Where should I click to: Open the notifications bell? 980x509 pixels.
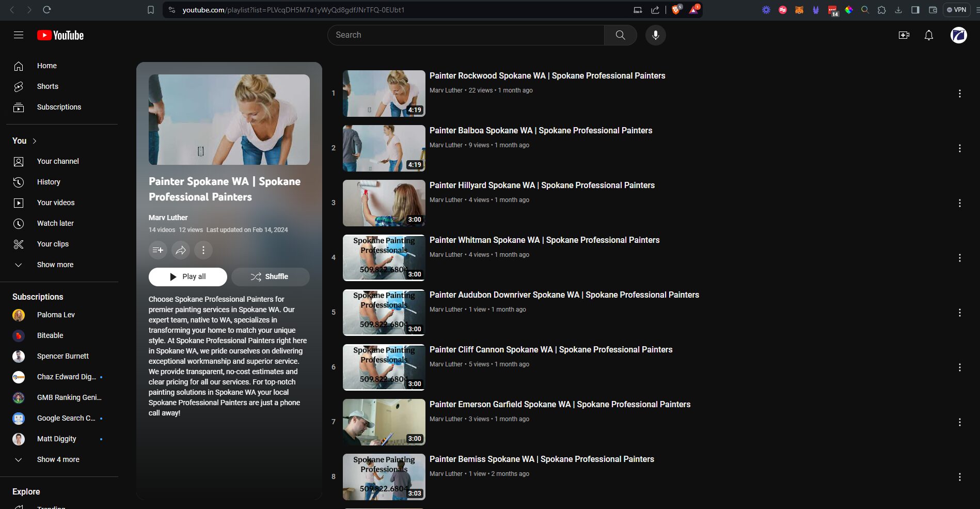[x=928, y=35]
